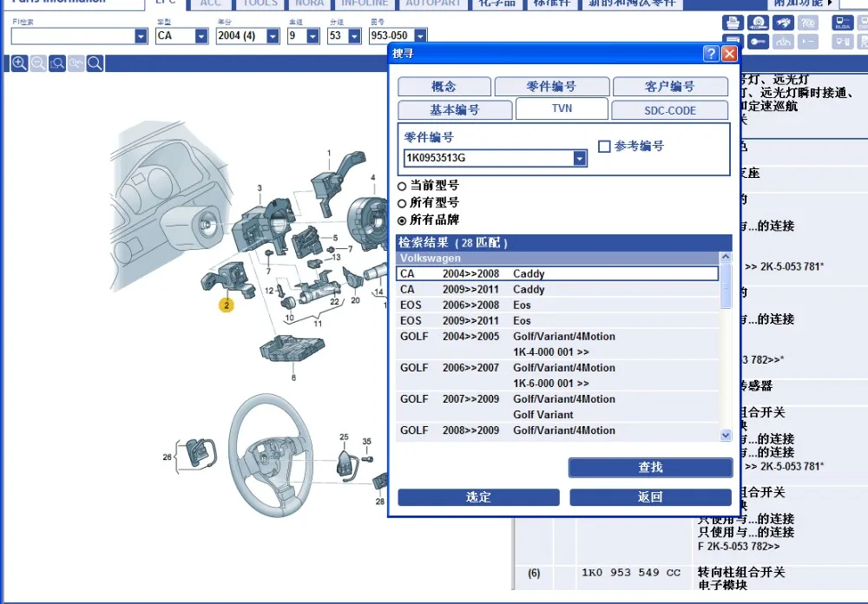
Task: Click the 查找 search button
Action: [x=650, y=467]
